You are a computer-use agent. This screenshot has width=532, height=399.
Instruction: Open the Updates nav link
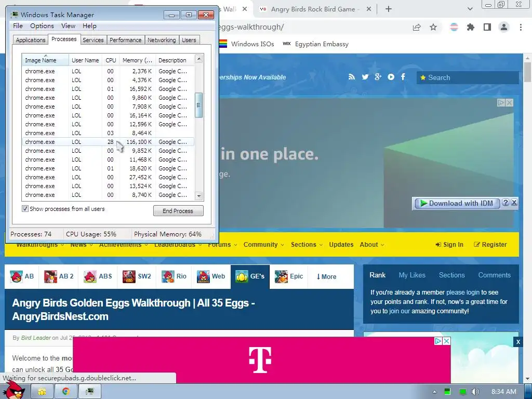pyautogui.click(x=341, y=245)
